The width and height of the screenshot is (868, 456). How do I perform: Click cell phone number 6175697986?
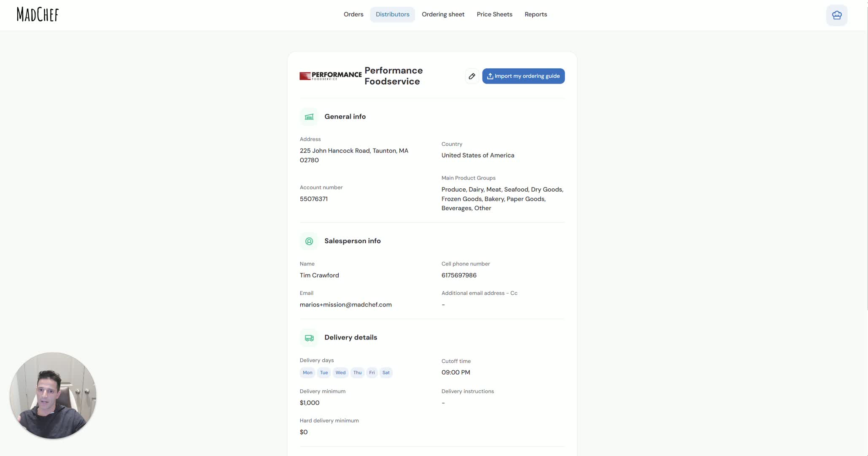[x=459, y=275]
